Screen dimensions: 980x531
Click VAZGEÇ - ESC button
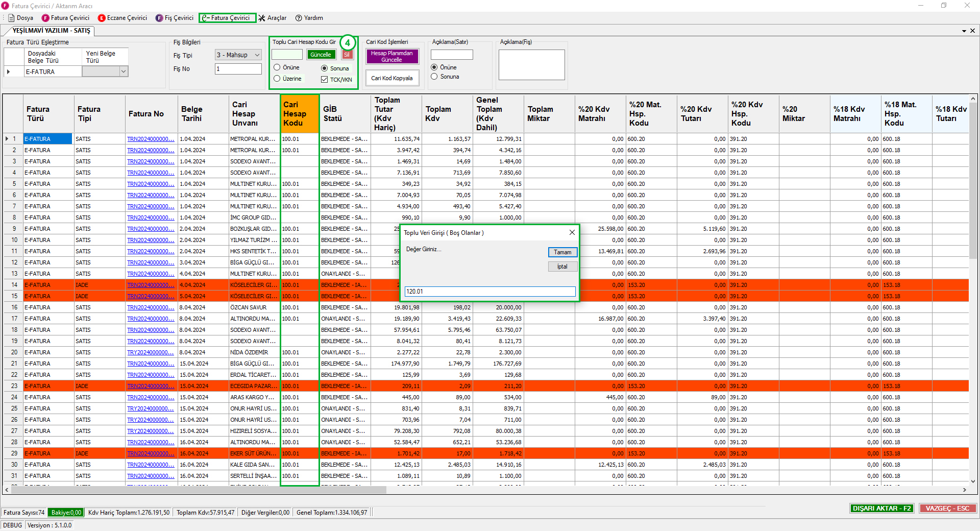click(x=947, y=509)
